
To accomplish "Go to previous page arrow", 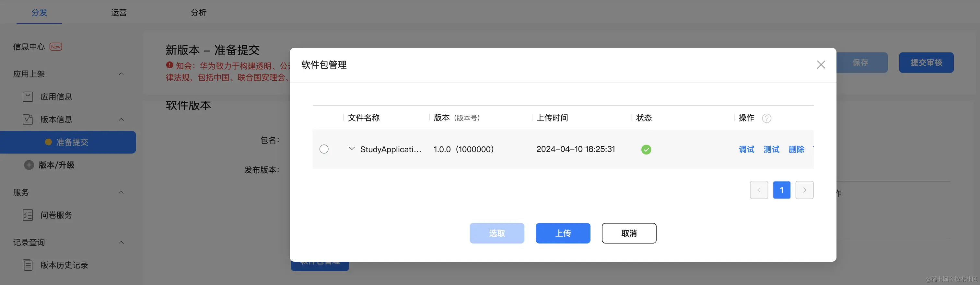I will [759, 190].
